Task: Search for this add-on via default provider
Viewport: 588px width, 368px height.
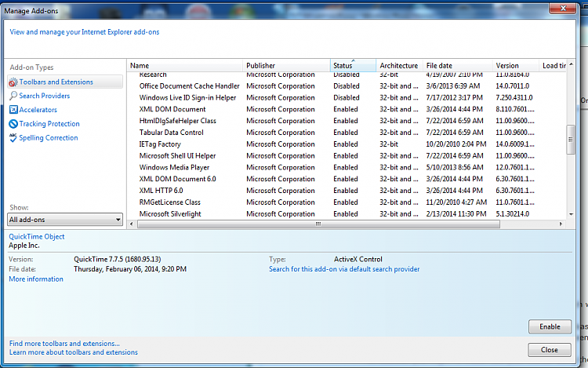Action: point(344,269)
